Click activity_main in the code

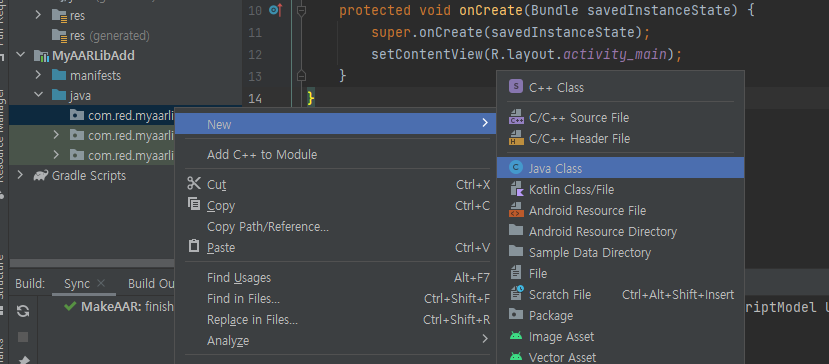615,54
